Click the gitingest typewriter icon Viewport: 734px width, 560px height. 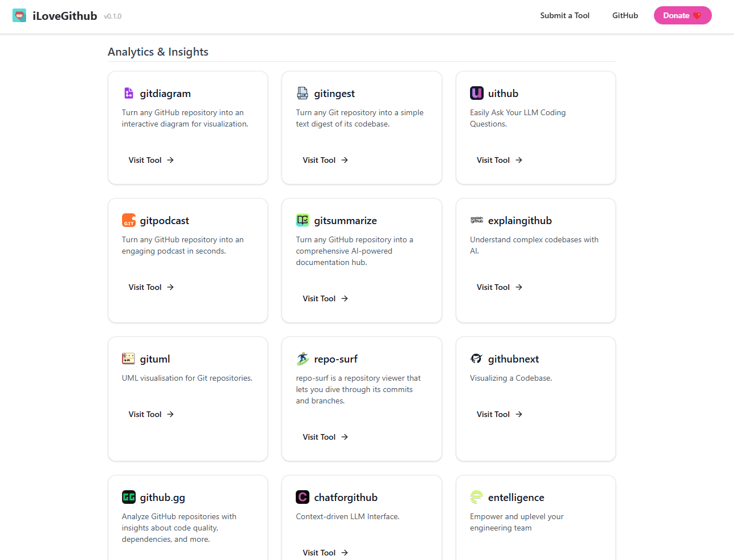[x=303, y=92]
